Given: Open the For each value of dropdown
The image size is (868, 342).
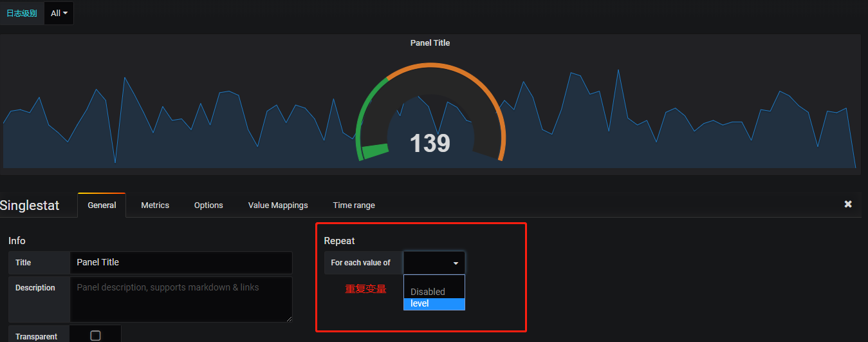Looking at the screenshot, I should coord(434,263).
